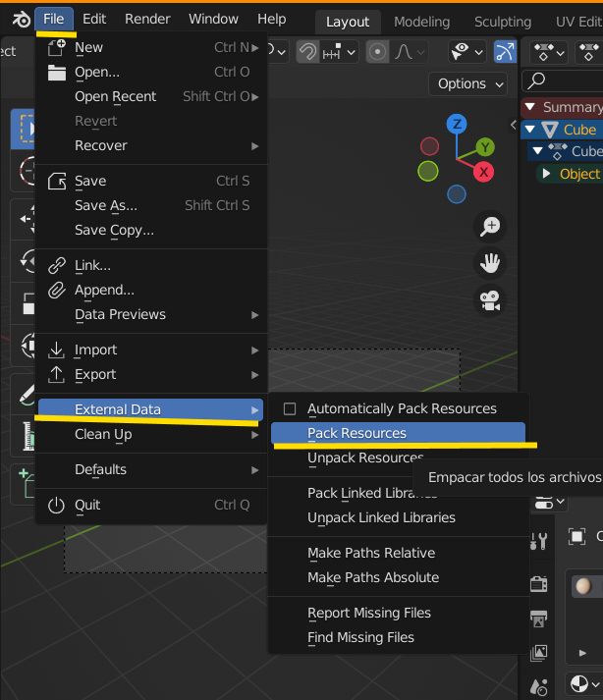Open the Window menu
This screenshot has width=603, height=700.
213,20
